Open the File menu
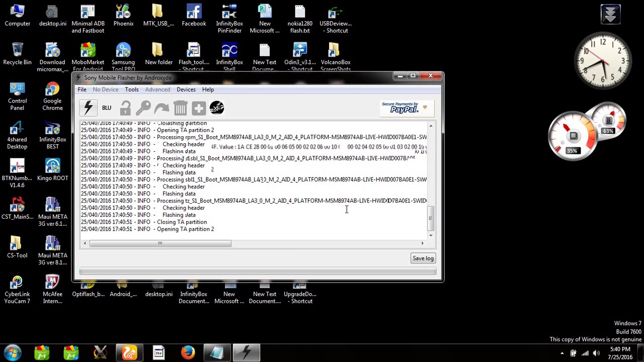The height and width of the screenshot is (362, 644). [x=82, y=89]
